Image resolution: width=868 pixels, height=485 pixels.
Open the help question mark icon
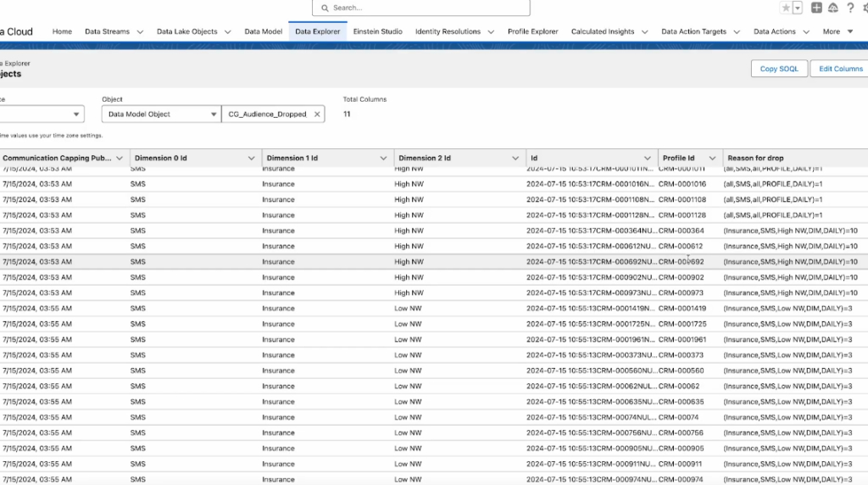click(x=850, y=8)
